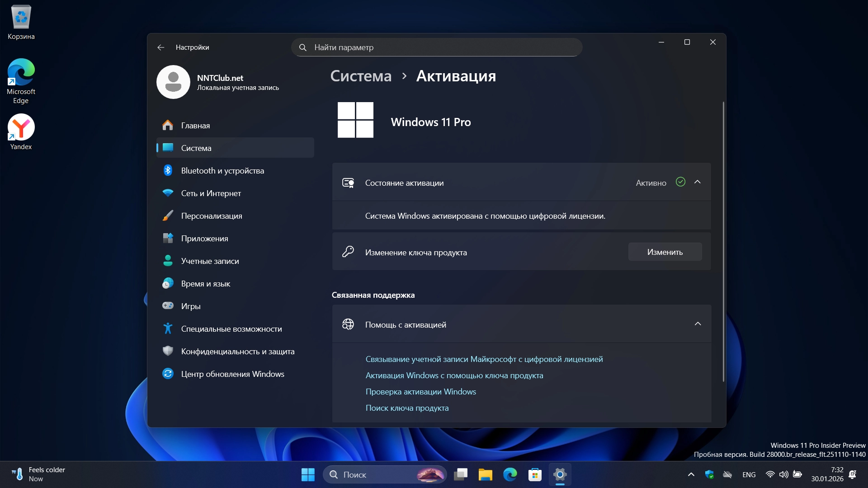Show hidden system tray icons
868x488 pixels.
pyautogui.click(x=691, y=474)
